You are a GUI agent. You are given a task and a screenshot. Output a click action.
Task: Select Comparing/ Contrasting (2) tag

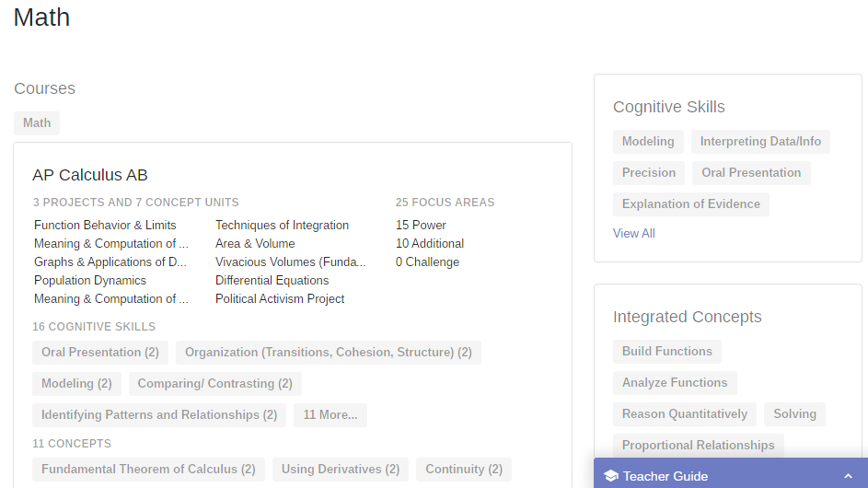[215, 384]
